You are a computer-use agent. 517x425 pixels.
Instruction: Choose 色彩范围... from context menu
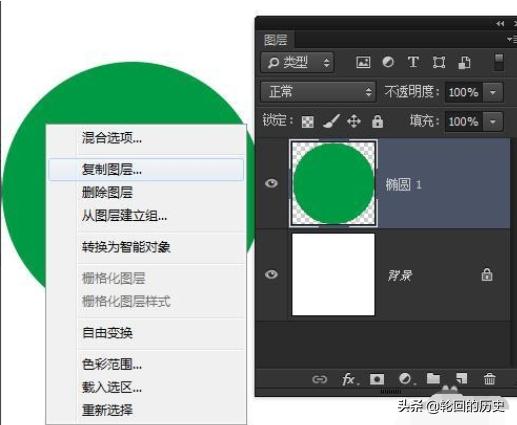coord(146,364)
